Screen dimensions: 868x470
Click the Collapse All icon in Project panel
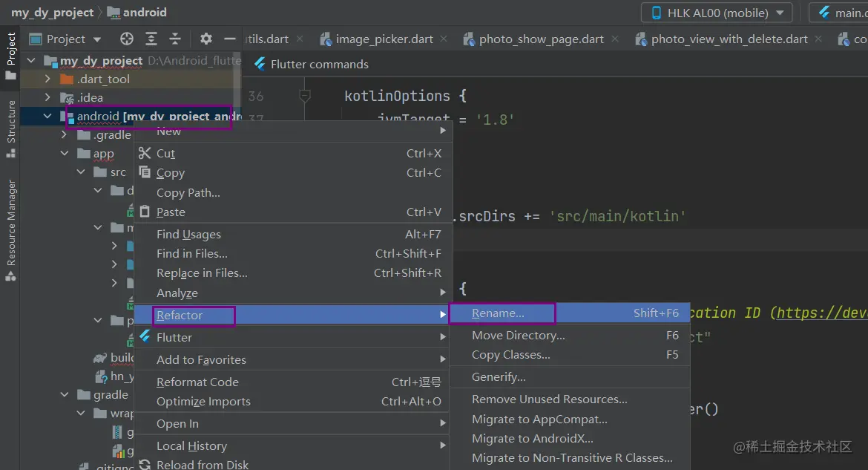(175, 39)
